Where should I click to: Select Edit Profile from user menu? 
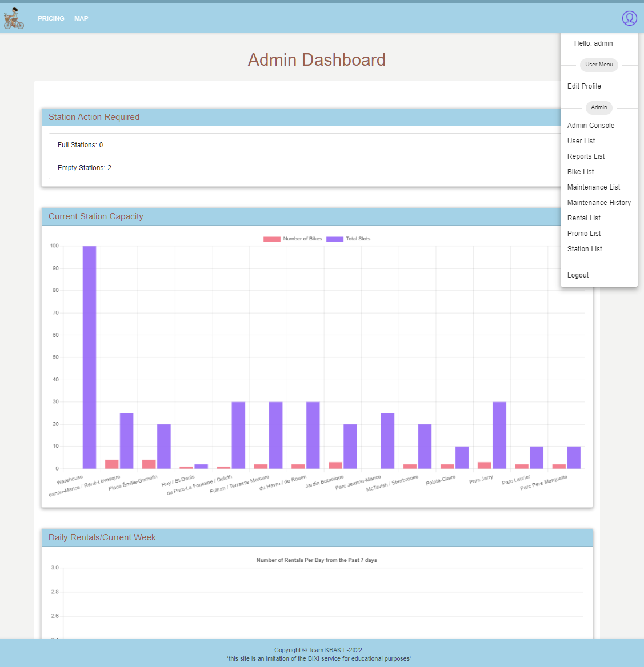pos(584,86)
